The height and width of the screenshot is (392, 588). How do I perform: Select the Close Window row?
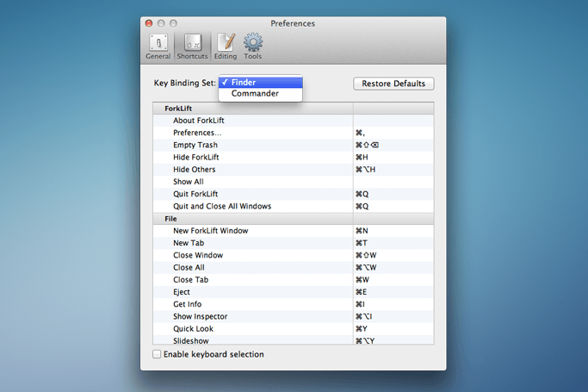coord(294,255)
